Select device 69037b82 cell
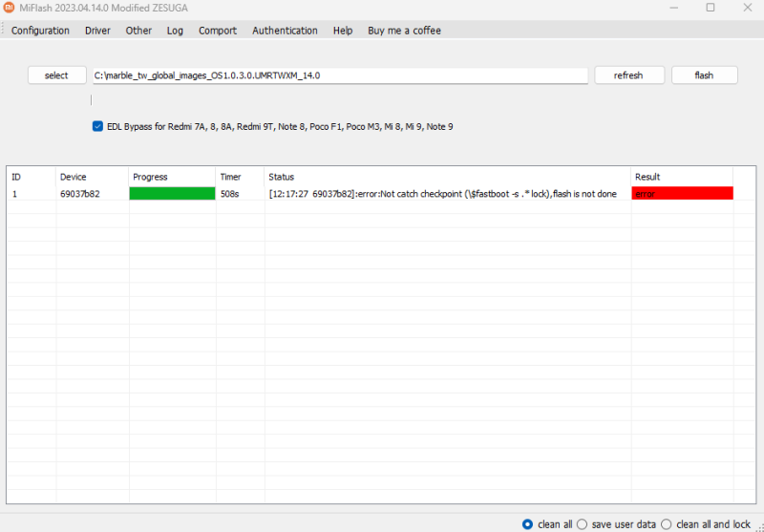Viewport: 764px width, 532px height. 92,193
